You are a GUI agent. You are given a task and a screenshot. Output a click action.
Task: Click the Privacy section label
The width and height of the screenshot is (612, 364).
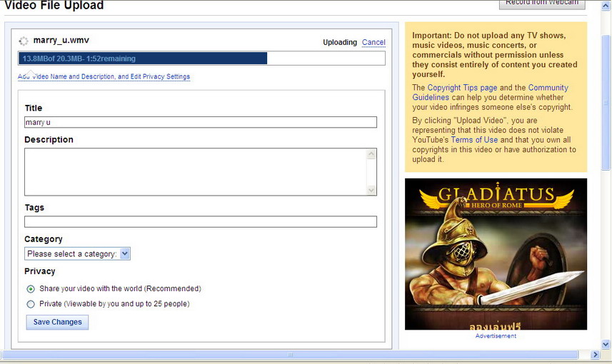(x=40, y=271)
